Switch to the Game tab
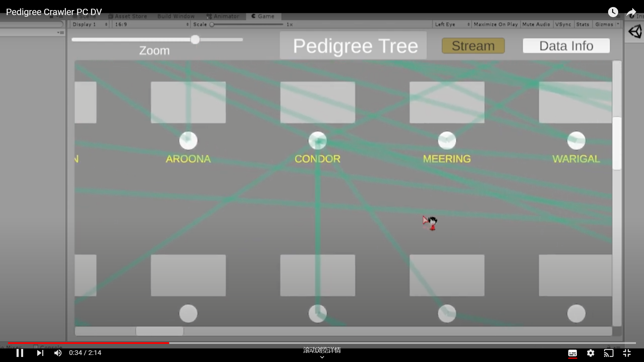 pos(263,16)
